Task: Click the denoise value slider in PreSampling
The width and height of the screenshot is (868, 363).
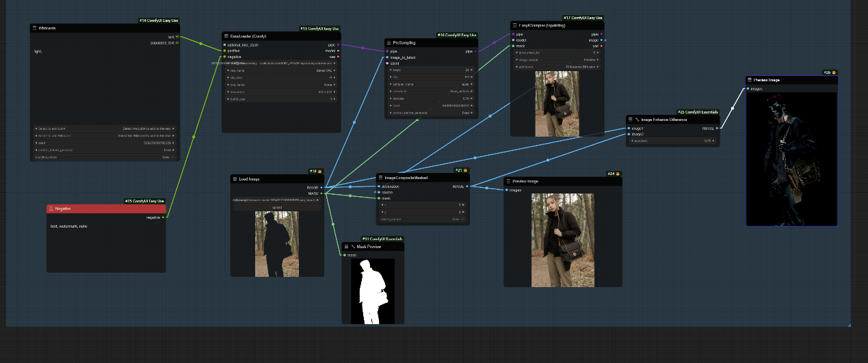Action: (430, 98)
